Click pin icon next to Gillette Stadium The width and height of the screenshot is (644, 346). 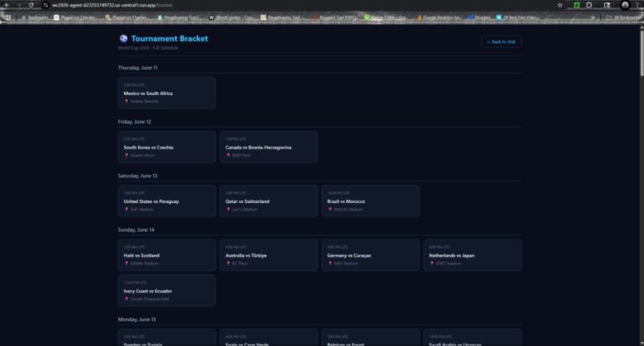[x=126, y=264]
